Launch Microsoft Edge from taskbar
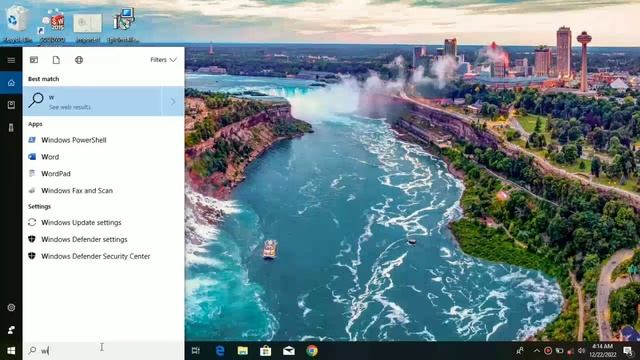 [220, 351]
